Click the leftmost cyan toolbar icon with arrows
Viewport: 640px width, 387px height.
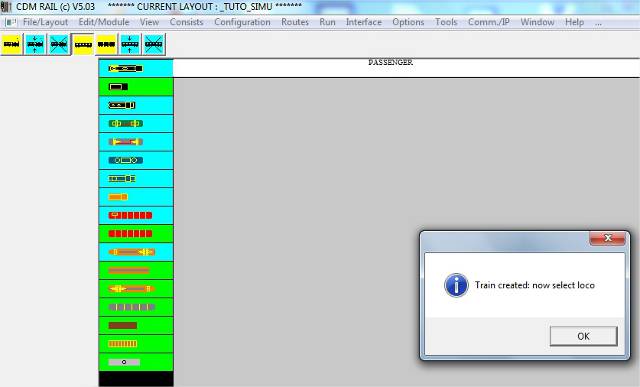pyautogui.click(x=35, y=44)
